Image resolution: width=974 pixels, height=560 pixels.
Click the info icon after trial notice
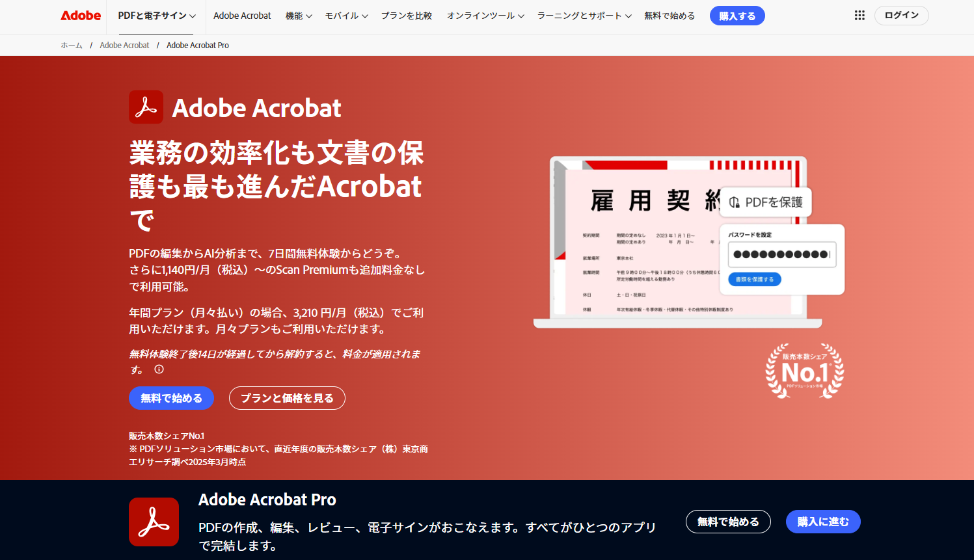(159, 369)
